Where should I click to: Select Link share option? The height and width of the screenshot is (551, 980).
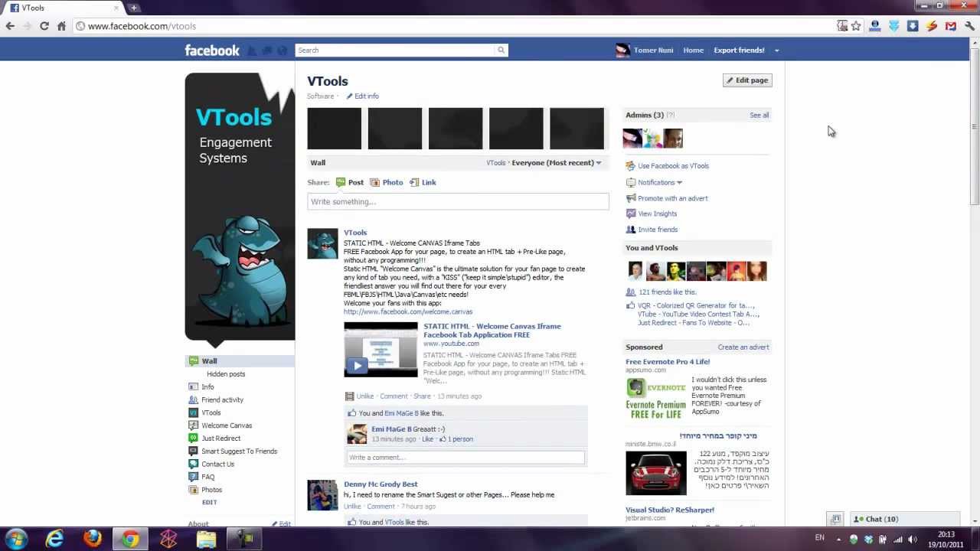pos(423,182)
